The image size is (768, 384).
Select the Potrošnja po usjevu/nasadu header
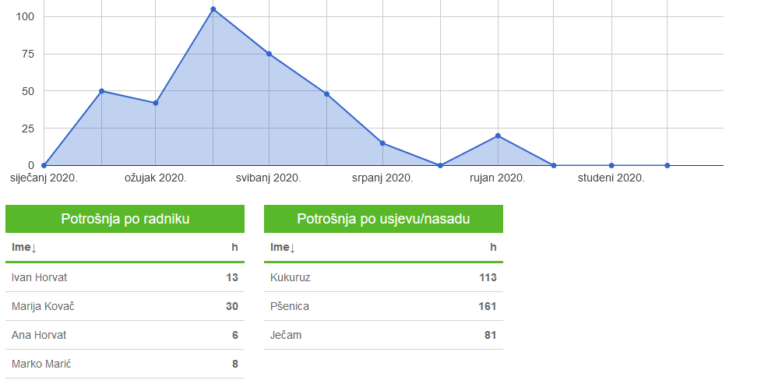click(384, 219)
